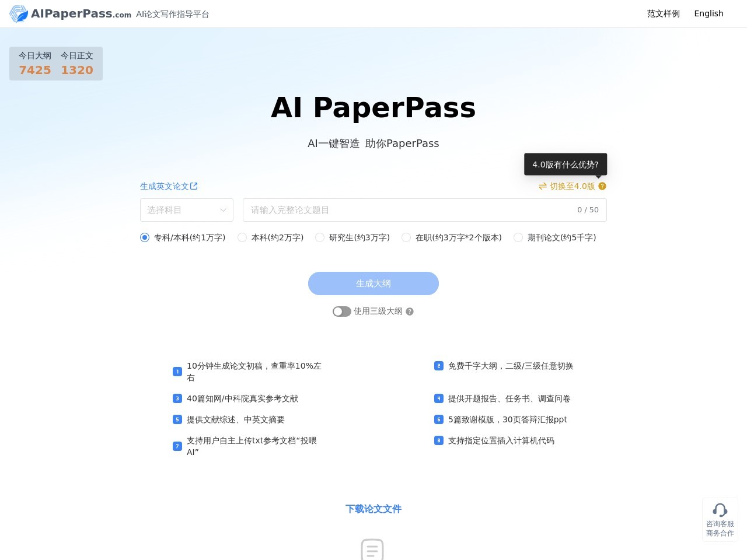Click the 今日大纲 count 7425
747x560 pixels.
tap(35, 70)
